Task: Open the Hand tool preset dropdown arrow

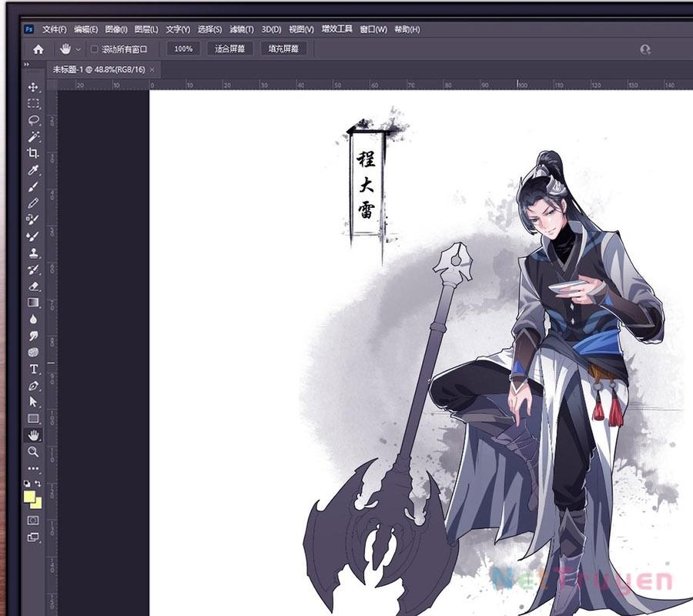Action: (78, 49)
